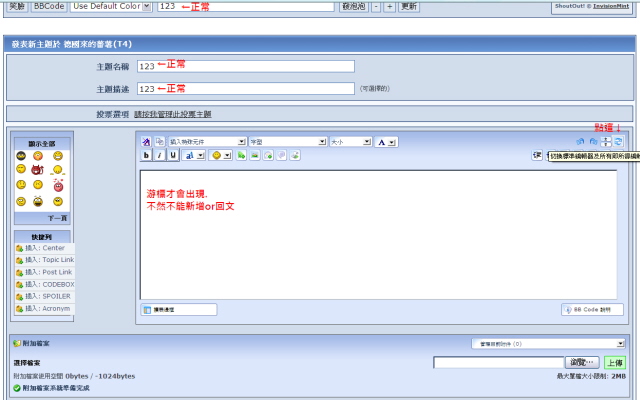The image size is (640, 400).
Task: Click the button with table icon below editor
Action: [x=179, y=310]
